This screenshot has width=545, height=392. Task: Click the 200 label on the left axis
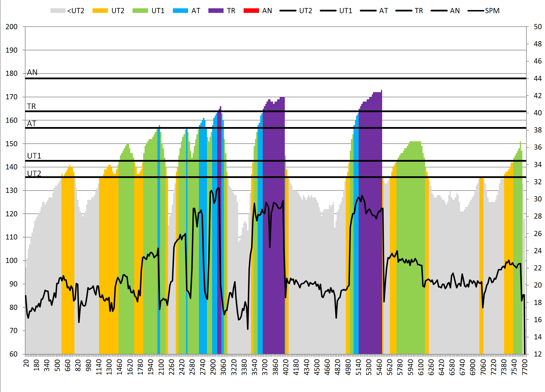click(x=11, y=27)
